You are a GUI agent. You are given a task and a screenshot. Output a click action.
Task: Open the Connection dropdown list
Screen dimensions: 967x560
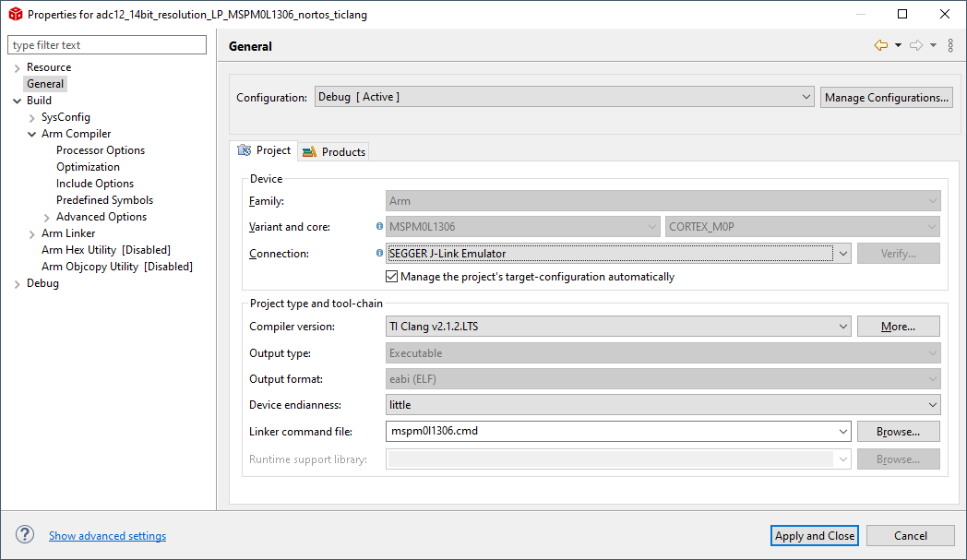coord(841,254)
